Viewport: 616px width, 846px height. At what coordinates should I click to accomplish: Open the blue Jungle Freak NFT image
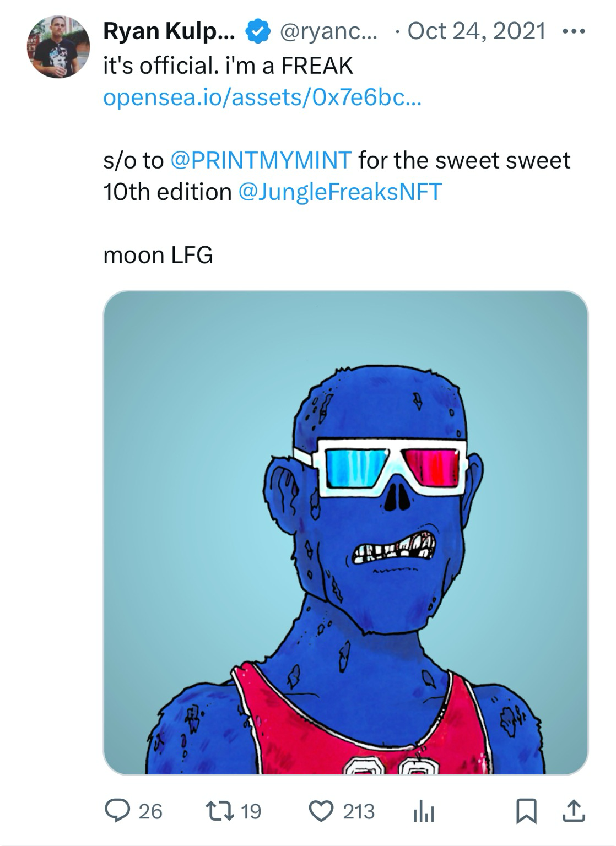tap(345, 533)
